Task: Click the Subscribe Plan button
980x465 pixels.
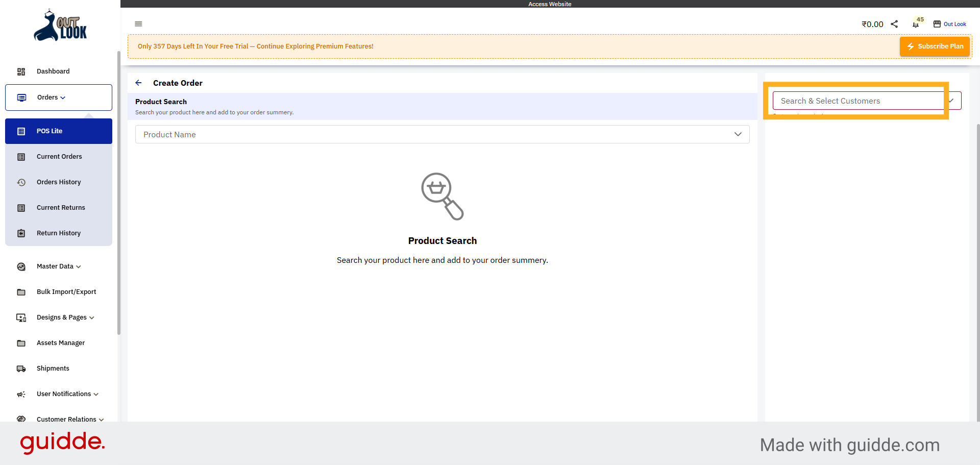Action: click(x=935, y=46)
